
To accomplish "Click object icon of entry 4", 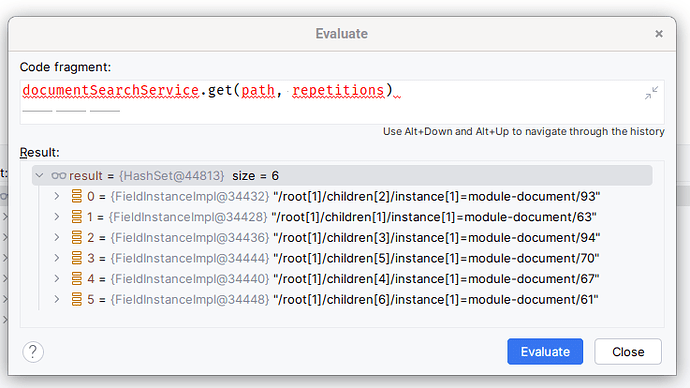I will (77, 279).
